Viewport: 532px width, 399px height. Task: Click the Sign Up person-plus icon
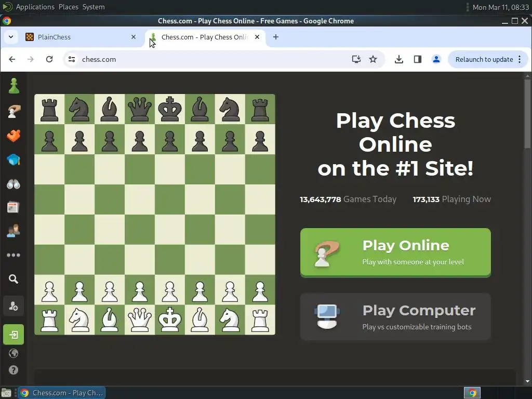[x=14, y=306]
